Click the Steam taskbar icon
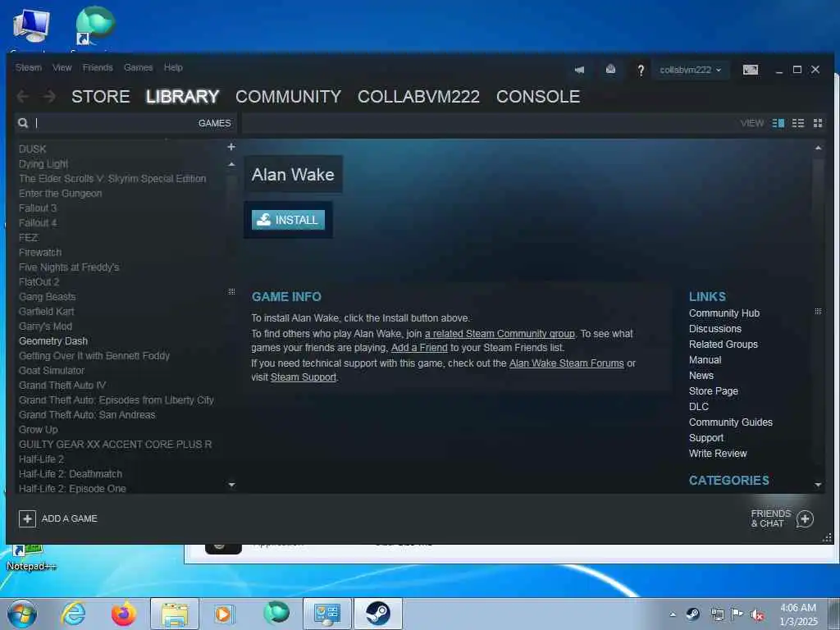Image resolution: width=840 pixels, height=630 pixels. pyautogui.click(x=377, y=614)
